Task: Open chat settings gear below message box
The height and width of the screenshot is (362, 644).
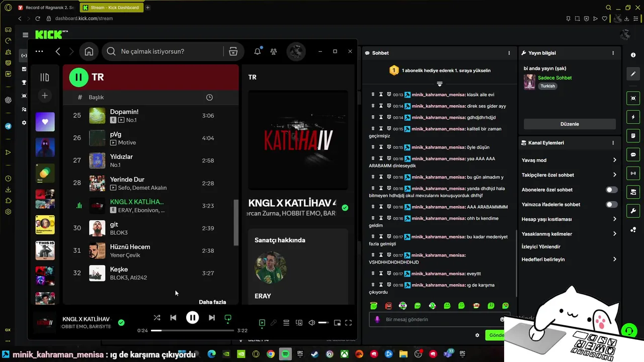Action: [477, 335]
